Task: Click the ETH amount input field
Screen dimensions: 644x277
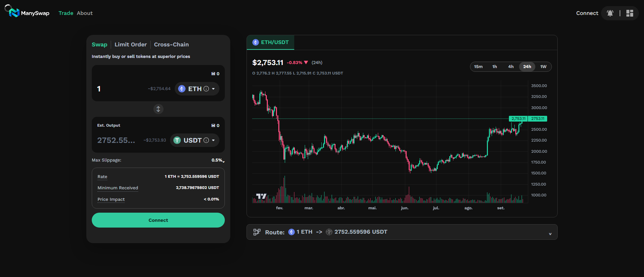Action: 121,89
